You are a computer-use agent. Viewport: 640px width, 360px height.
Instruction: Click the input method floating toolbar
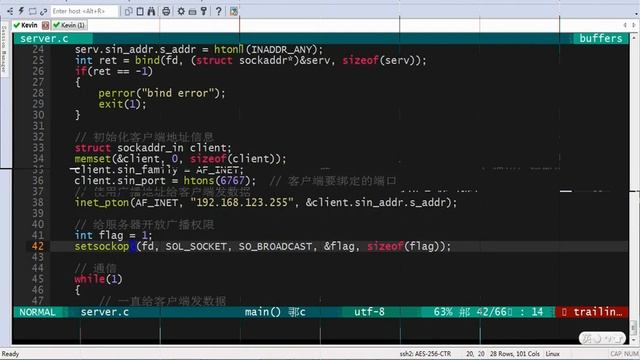point(602,338)
